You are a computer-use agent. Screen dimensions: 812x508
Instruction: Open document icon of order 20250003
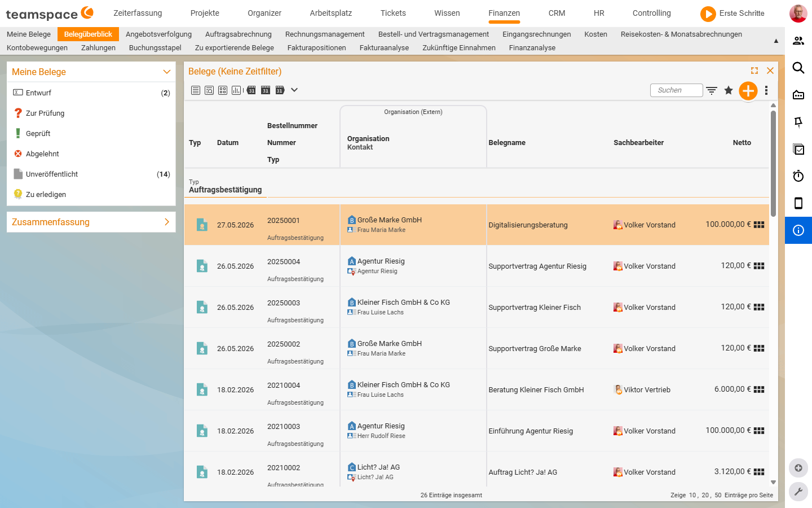(202, 307)
